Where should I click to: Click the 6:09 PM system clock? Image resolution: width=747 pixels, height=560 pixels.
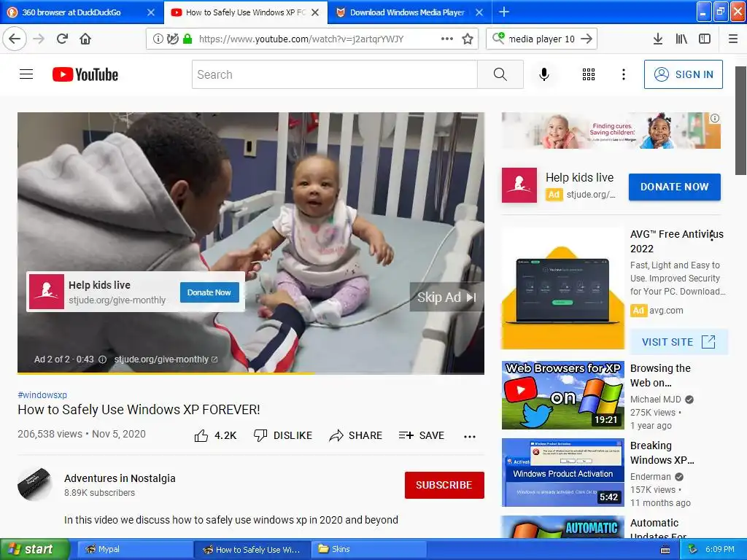tap(719, 549)
